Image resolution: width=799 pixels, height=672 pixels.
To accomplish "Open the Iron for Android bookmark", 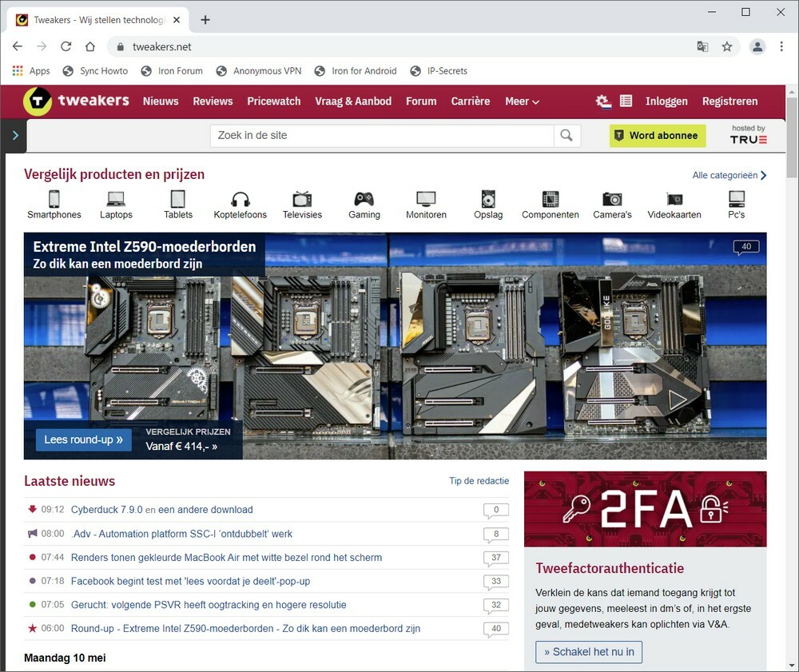I will click(x=356, y=71).
